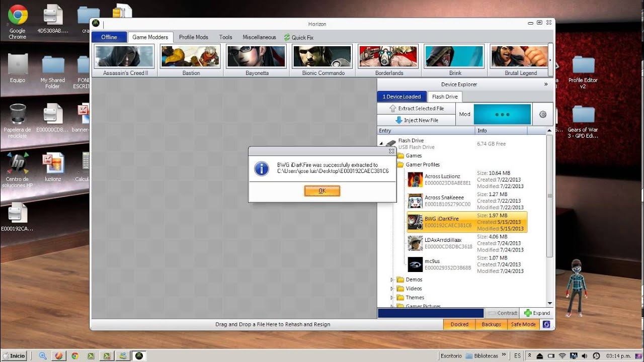This screenshot has width=644, height=362.
Task: Select the Centro de soluciones HP desktop icon
Action: point(18,169)
